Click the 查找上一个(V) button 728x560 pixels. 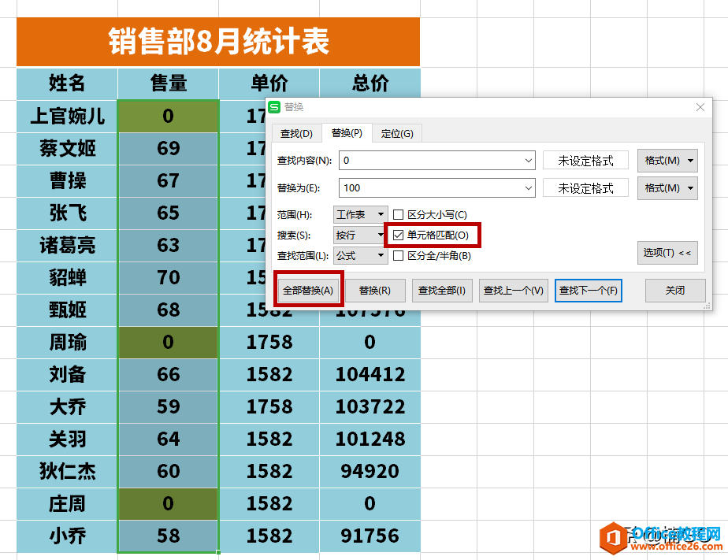click(513, 291)
